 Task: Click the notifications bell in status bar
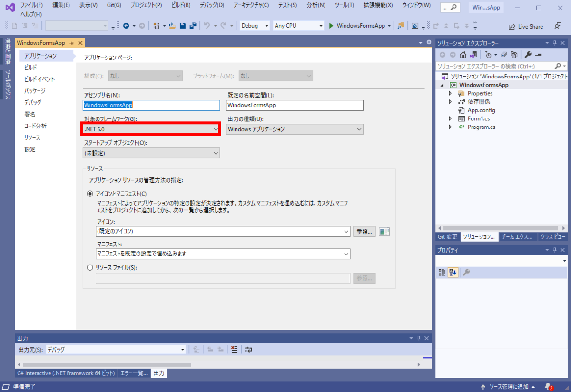point(549,387)
